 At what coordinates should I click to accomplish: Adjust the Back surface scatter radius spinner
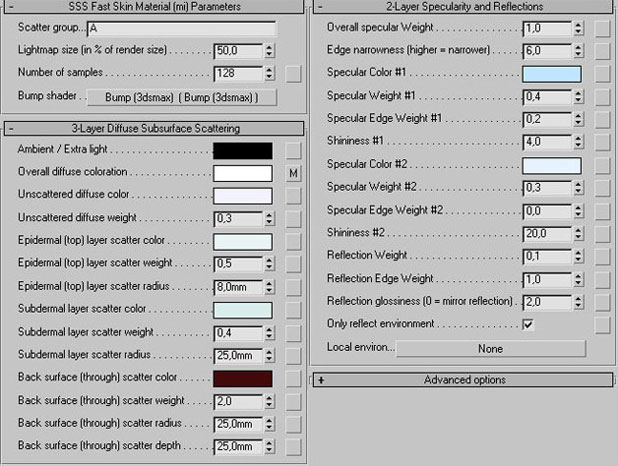pos(269,424)
